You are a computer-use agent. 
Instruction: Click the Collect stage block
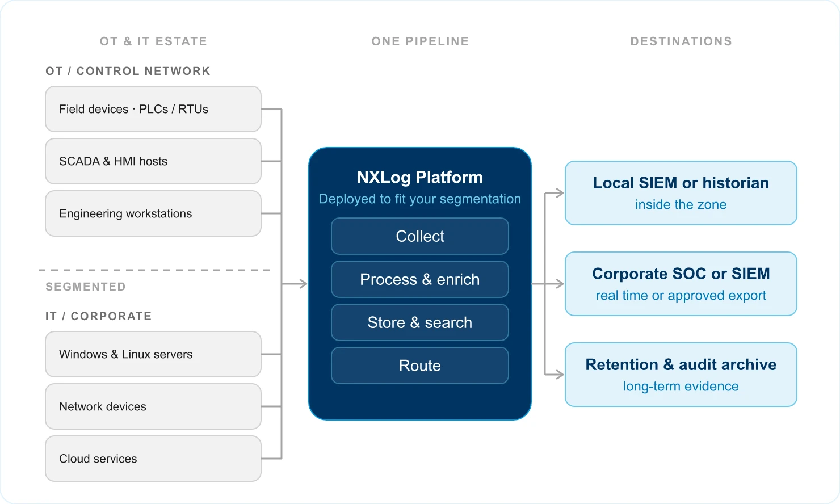point(420,236)
